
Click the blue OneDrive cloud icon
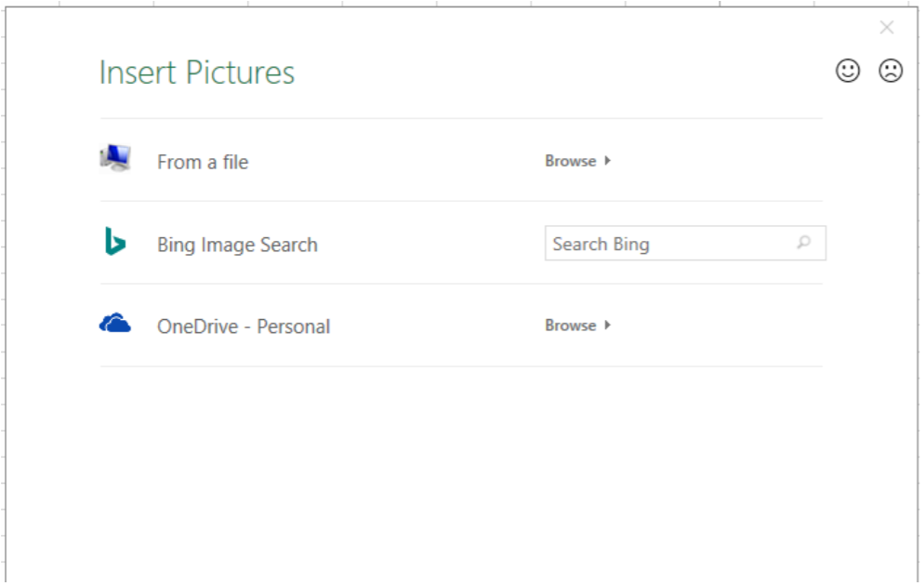click(x=115, y=324)
